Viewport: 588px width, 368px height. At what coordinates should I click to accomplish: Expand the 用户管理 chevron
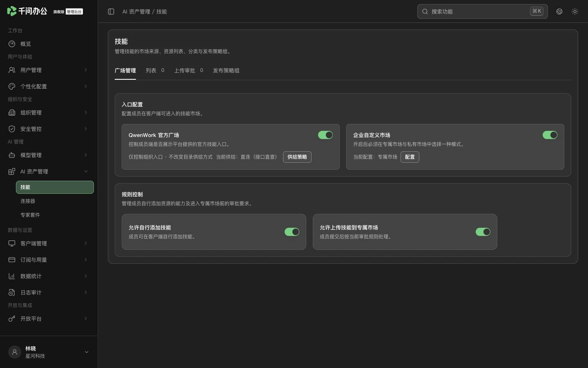coord(86,70)
